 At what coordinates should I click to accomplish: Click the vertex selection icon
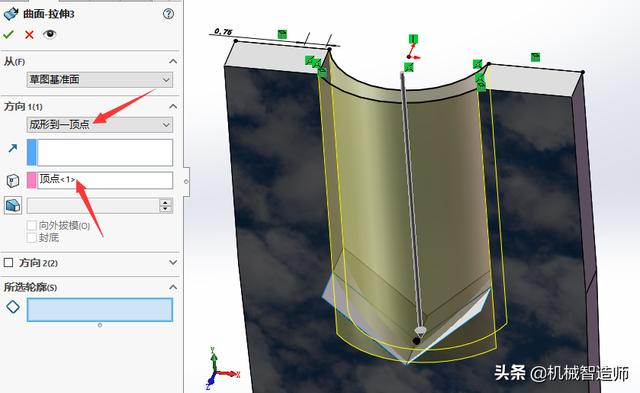tap(13, 180)
